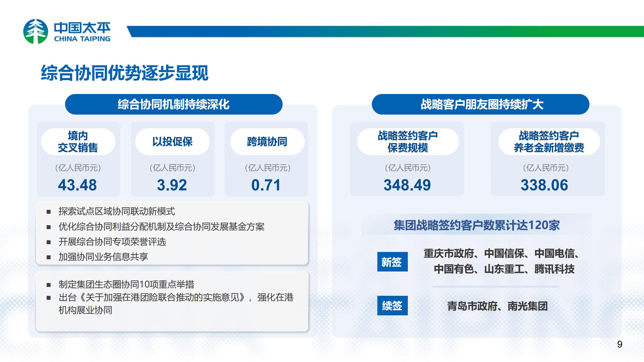Select the 以投促保 label pill

(172, 142)
